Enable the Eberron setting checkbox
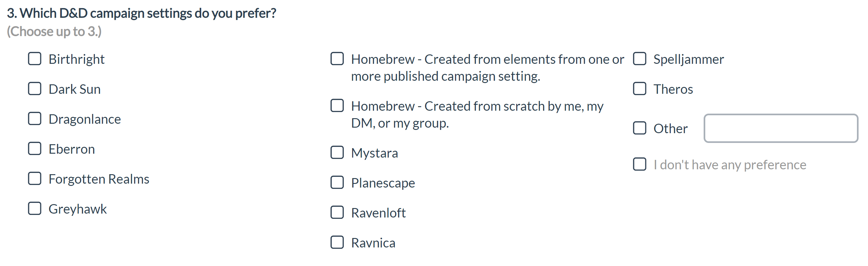Viewport: 868px width, 266px height. coord(35,149)
